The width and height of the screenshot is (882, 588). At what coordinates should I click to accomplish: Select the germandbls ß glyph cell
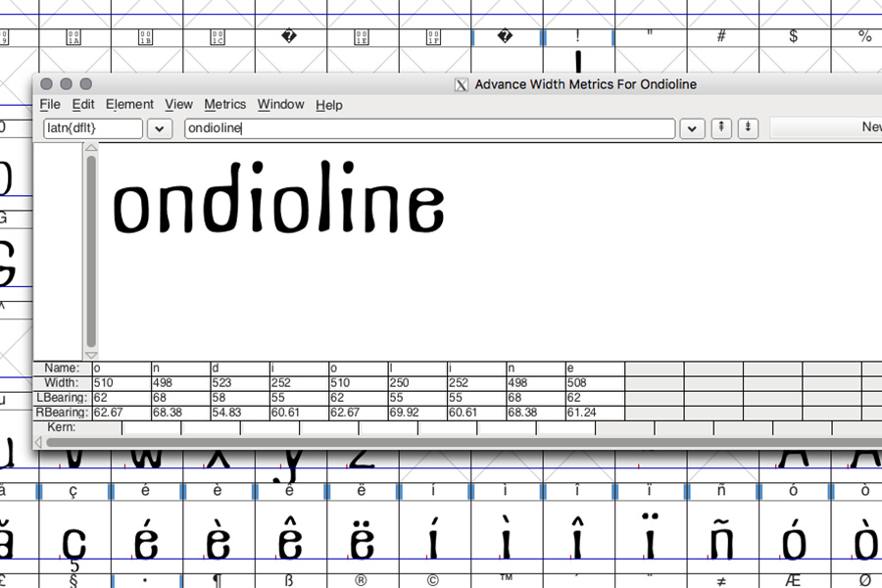[x=290, y=581]
